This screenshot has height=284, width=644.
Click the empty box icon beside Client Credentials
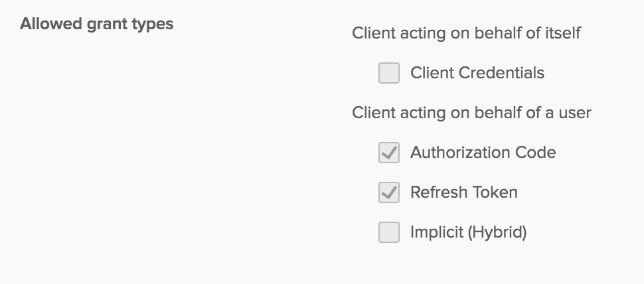point(389,73)
